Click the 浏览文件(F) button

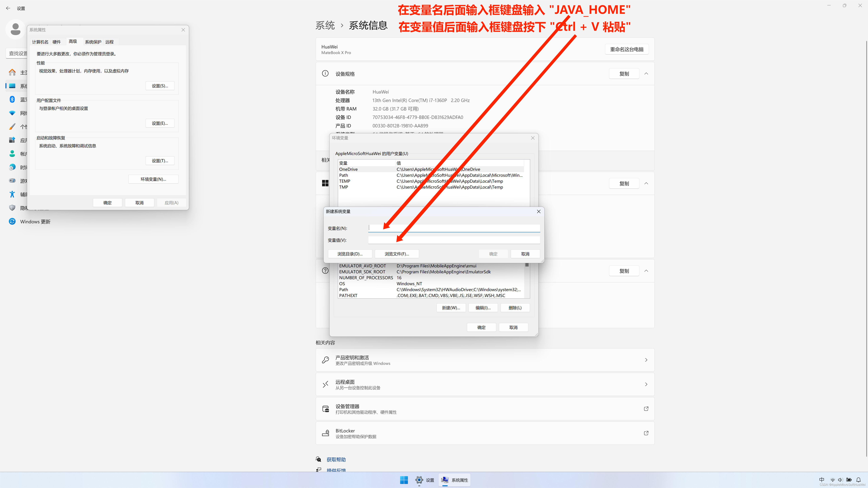pyautogui.click(x=397, y=254)
